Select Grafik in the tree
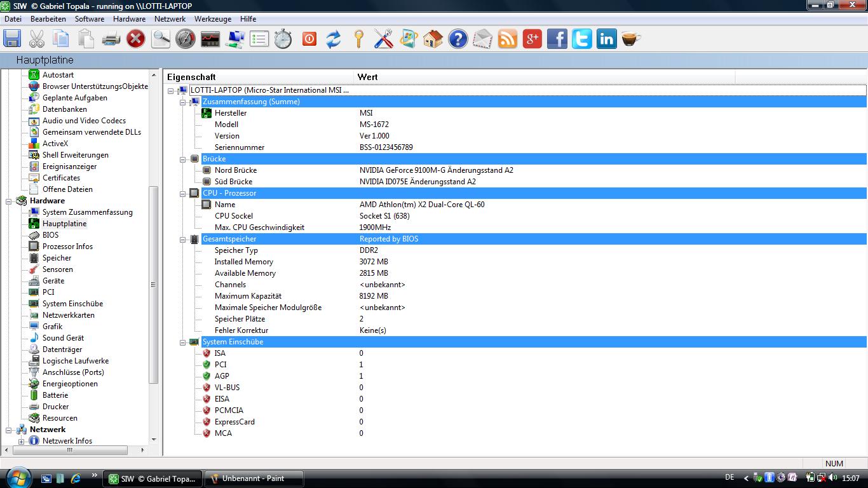The height and width of the screenshot is (488, 868). tap(52, 327)
